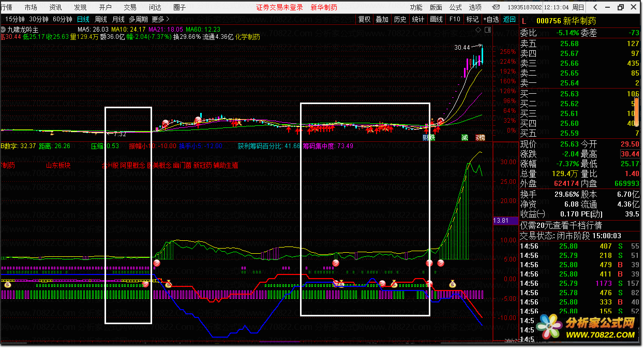
Task: Click the 买五 25.59 bid row
Action: pos(580,133)
